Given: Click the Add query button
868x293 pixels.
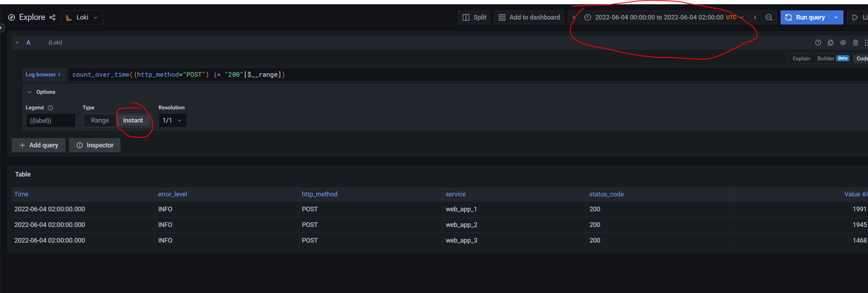Looking at the screenshot, I should pos(38,145).
